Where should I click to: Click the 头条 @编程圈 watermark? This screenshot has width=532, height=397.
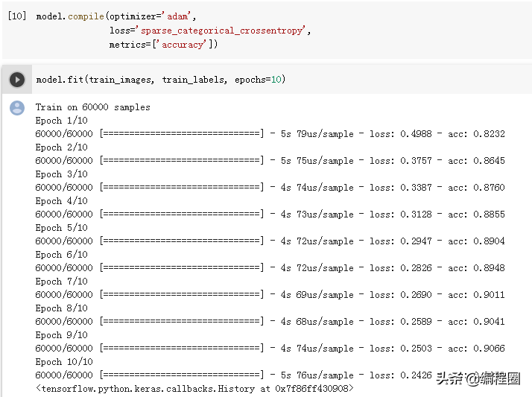[x=478, y=379]
